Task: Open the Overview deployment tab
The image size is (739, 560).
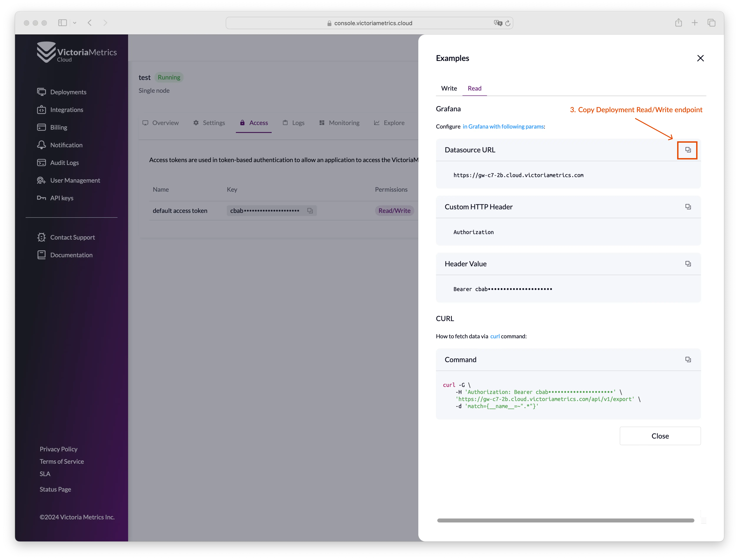Action: coord(161,123)
